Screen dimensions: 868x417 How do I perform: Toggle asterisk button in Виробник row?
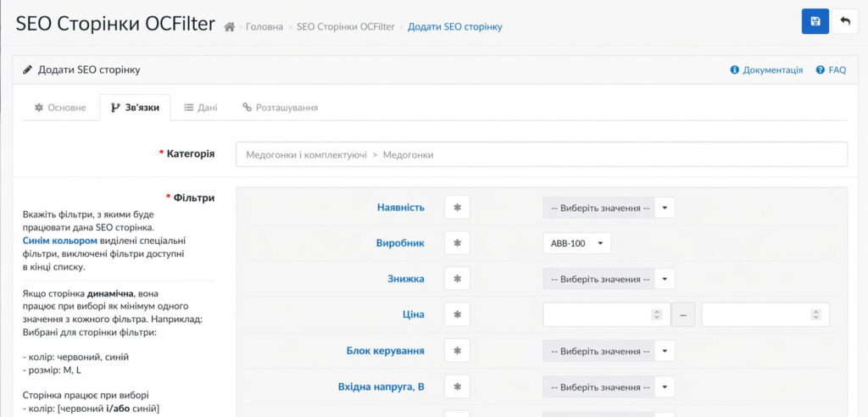(457, 243)
